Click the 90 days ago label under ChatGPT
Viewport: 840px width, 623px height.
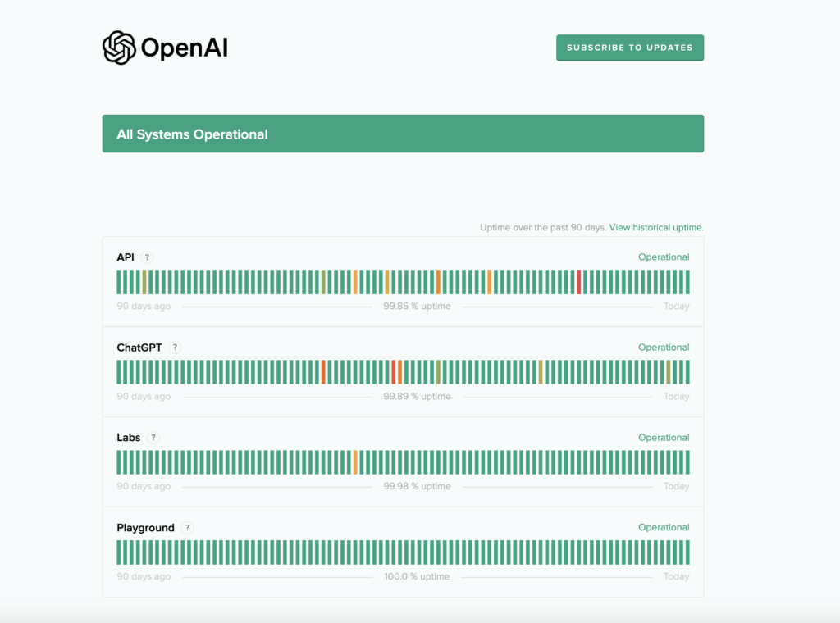pyautogui.click(x=143, y=396)
